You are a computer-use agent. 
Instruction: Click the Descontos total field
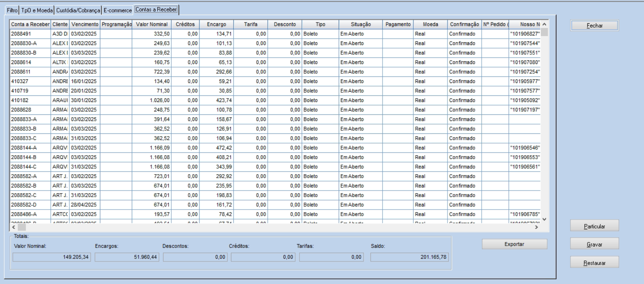pyautogui.click(x=195, y=257)
